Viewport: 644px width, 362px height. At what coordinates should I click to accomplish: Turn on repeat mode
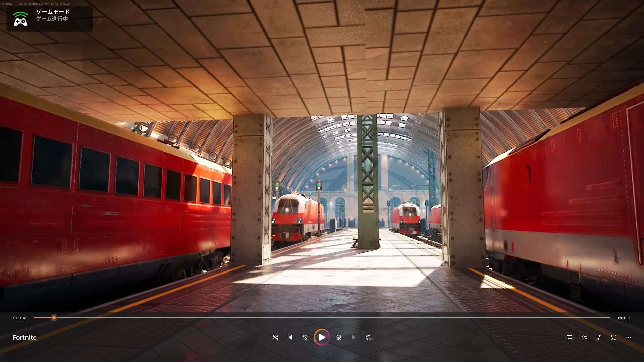pos(369,337)
